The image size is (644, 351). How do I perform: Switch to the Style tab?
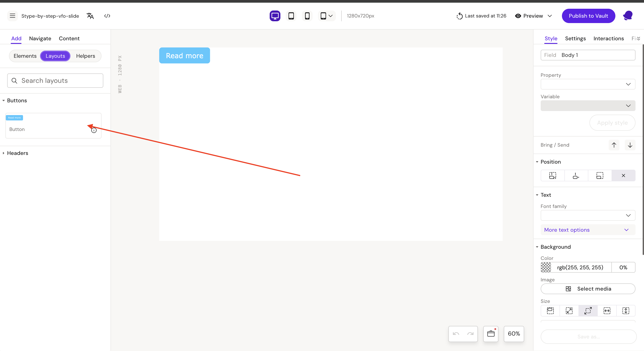[x=551, y=39]
